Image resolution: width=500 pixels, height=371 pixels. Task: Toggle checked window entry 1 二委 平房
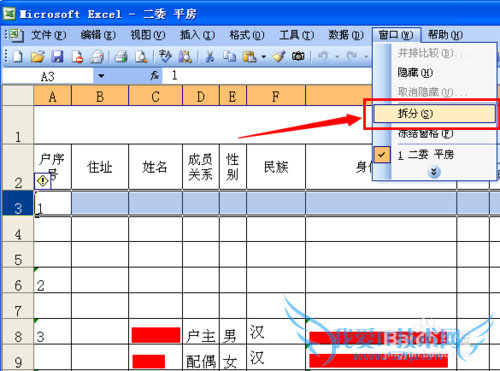click(434, 155)
